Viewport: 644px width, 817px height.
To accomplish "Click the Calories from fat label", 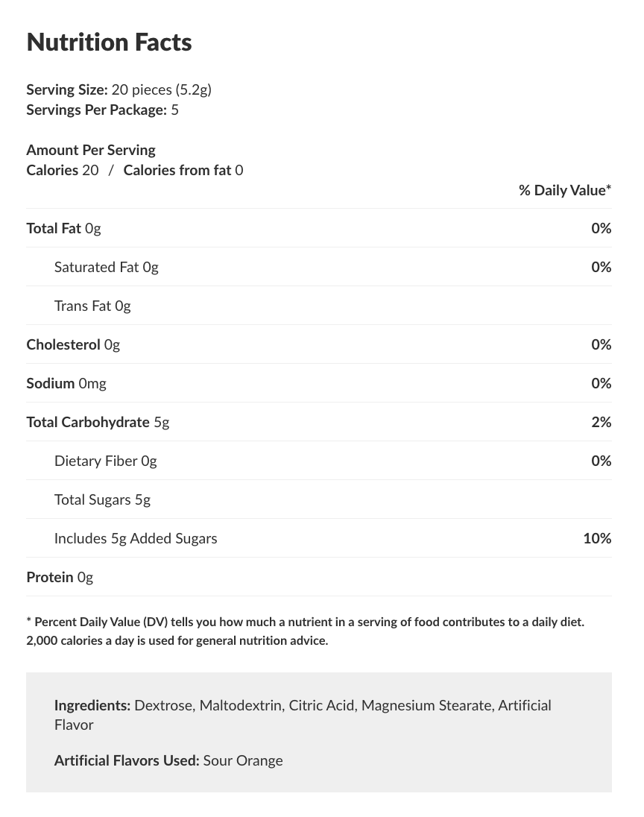I will click(x=177, y=170).
